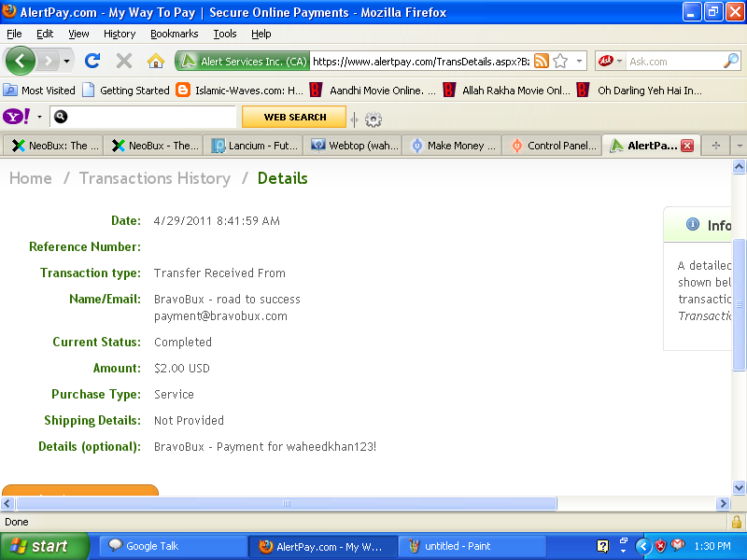Screen dimensions: 747x560
Task: Click the vertical scrollbar up arrow
Action: [739, 167]
